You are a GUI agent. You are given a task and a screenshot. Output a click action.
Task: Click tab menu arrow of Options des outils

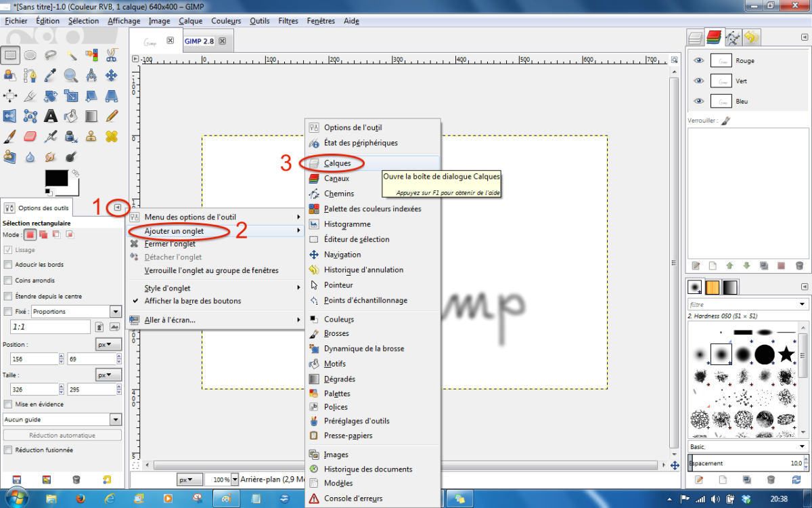coord(118,207)
